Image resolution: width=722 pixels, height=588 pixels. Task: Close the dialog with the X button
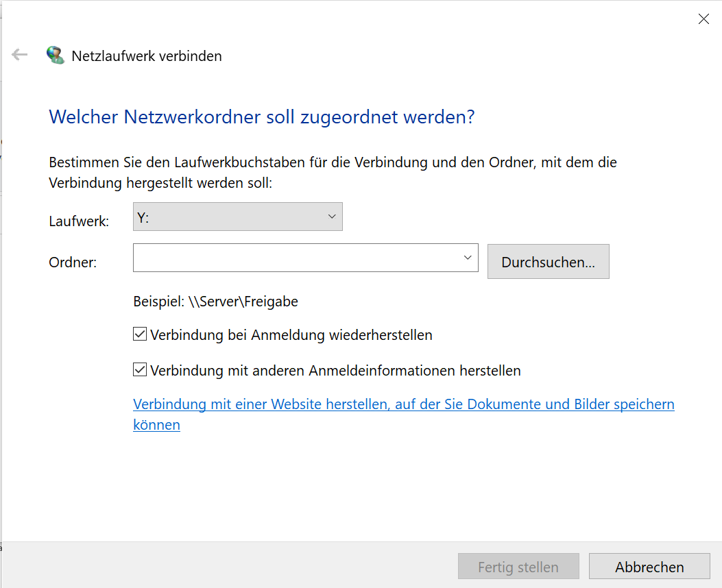703,19
